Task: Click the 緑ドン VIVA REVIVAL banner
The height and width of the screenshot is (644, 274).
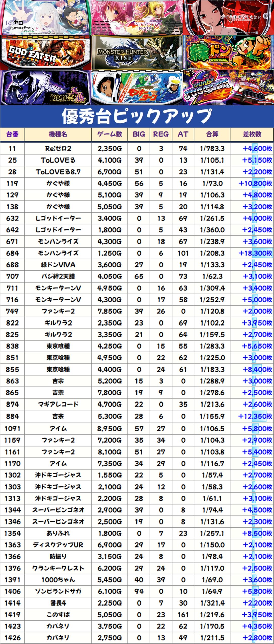Action: (228, 53)
